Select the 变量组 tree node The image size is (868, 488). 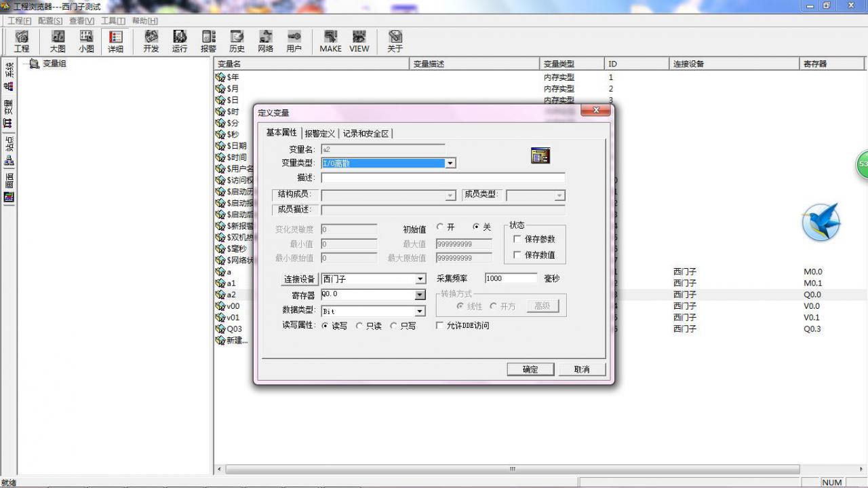(x=54, y=64)
